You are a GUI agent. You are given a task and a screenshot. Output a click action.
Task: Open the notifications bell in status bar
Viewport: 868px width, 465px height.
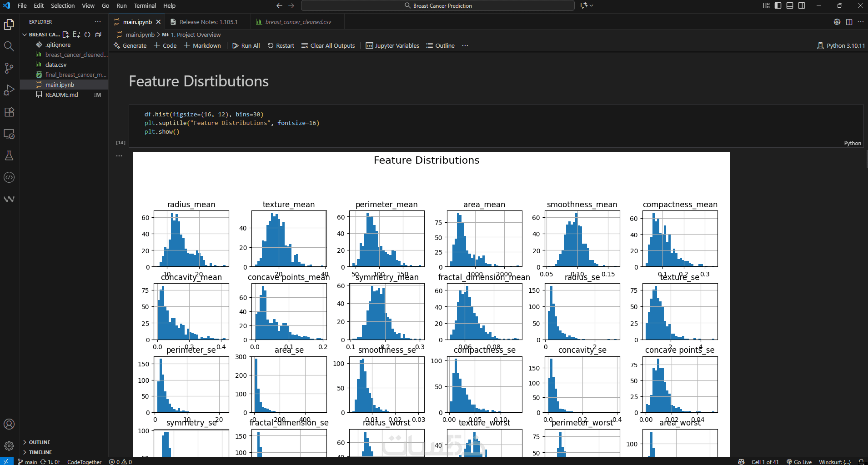tap(861, 462)
